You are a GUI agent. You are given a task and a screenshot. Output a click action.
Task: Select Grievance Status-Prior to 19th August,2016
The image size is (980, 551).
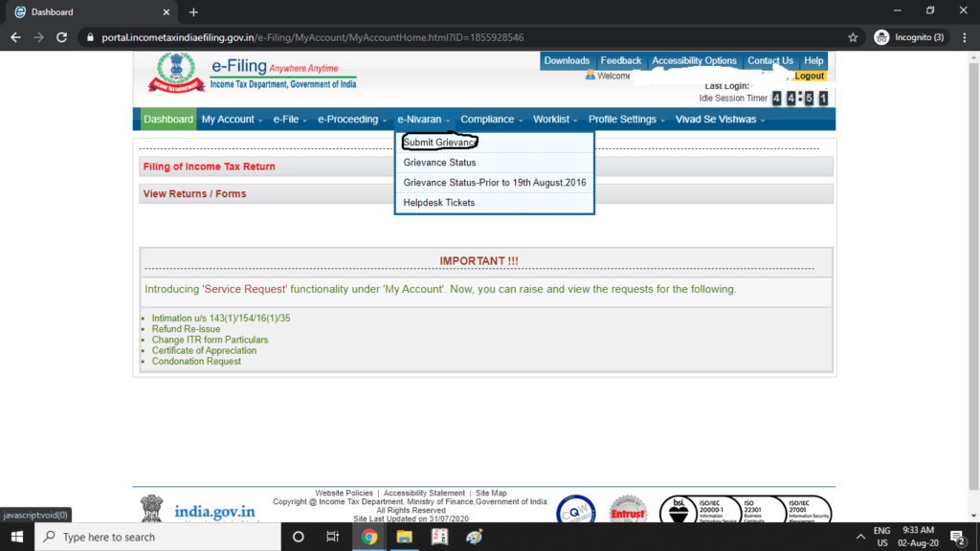[495, 183]
